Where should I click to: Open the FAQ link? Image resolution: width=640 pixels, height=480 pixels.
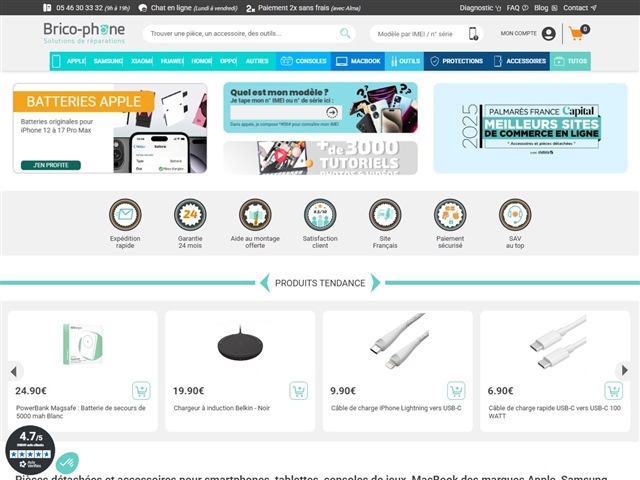pos(517,8)
